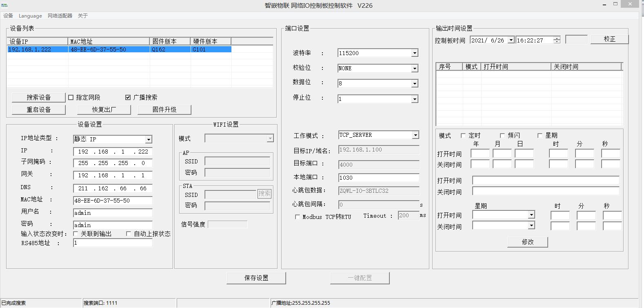This screenshot has height=308, width=644.
Task: Click the 硬件版本 column header
Action: [211, 41]
